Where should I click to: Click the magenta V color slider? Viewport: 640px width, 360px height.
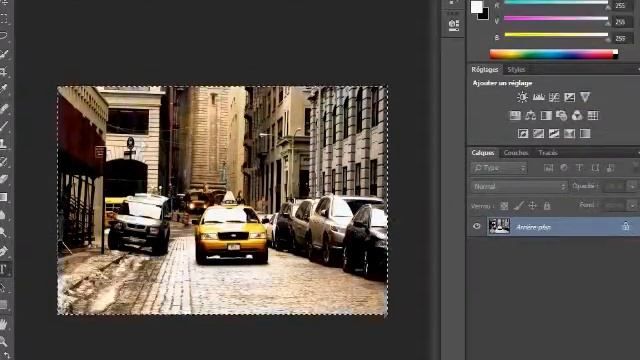pos(556,19)
